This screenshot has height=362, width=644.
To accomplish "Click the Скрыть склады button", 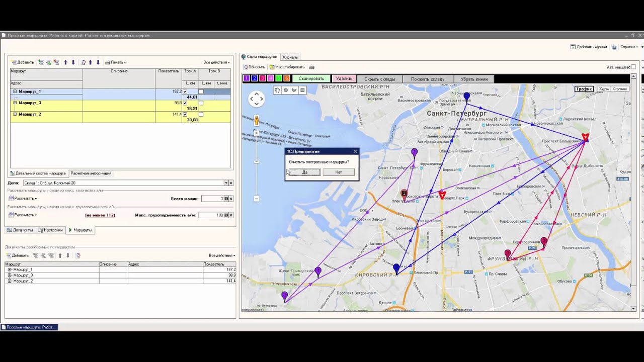I will [x=380, y=79].
